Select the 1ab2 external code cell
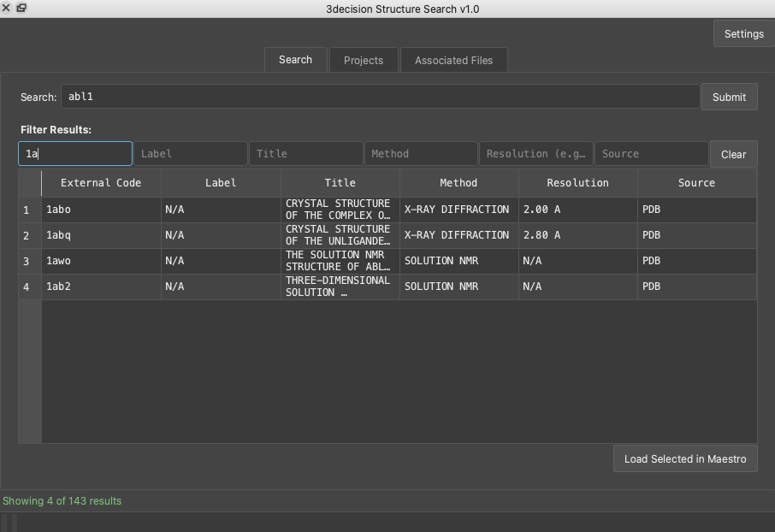 101,287
